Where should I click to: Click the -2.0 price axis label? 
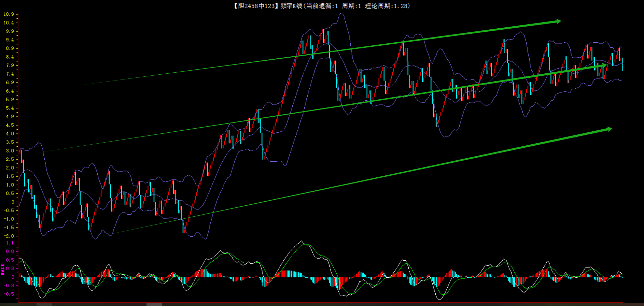[x=9, y=236]
